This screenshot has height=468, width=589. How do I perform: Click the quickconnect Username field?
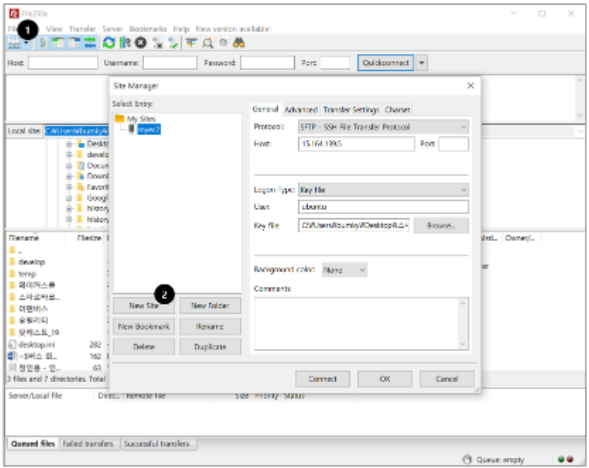[x=170, y=63]
